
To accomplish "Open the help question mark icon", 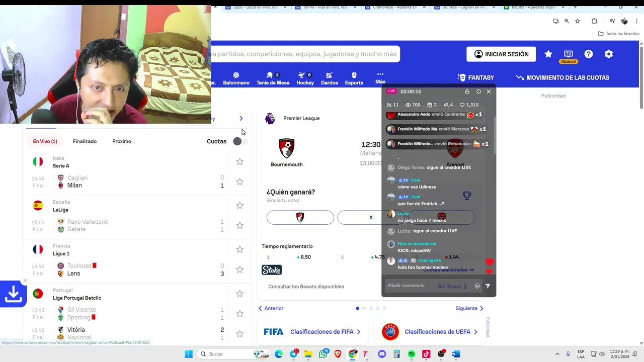I will tap(589, 54).
